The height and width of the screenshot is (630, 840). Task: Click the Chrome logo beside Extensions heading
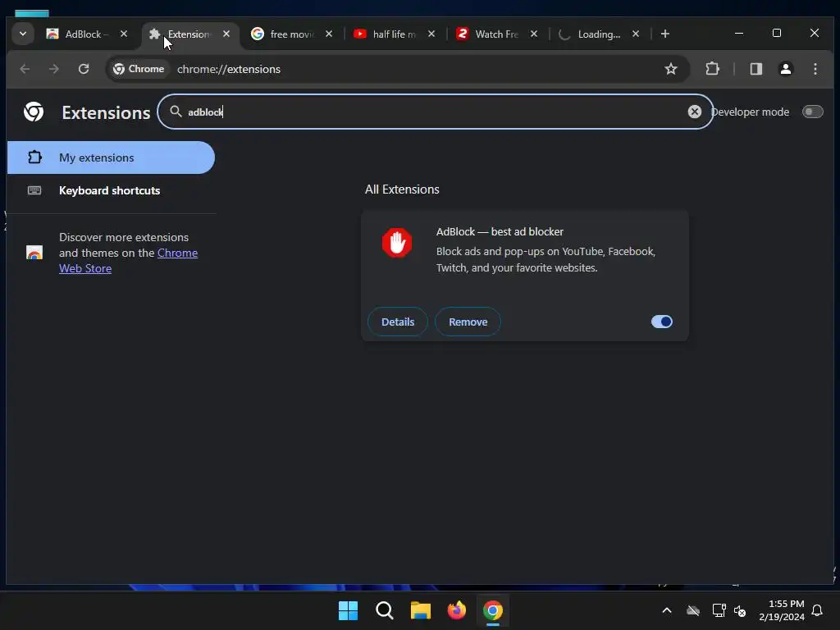click(x=34, y=112)
